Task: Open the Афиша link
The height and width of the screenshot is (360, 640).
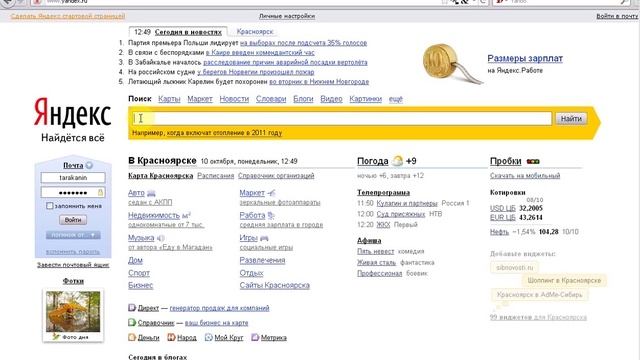Action: point(369,240)
